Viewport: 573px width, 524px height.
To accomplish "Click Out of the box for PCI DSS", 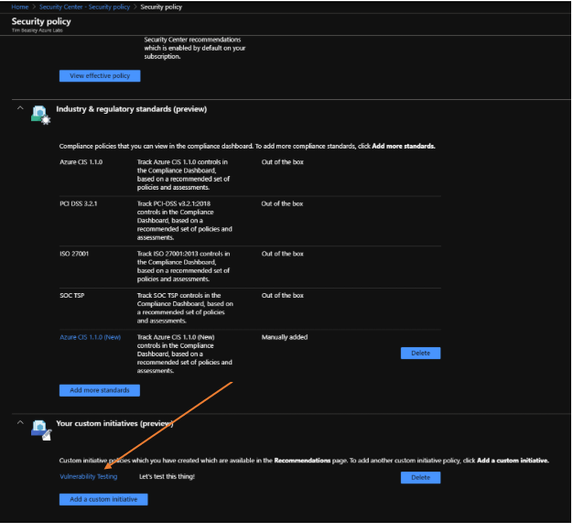I will pos(282,204).
